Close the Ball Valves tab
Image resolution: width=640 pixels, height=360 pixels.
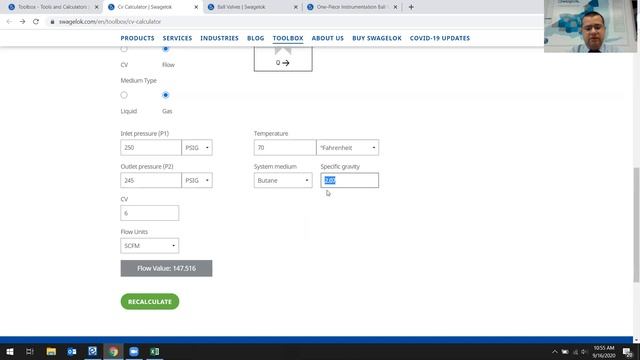296,7
